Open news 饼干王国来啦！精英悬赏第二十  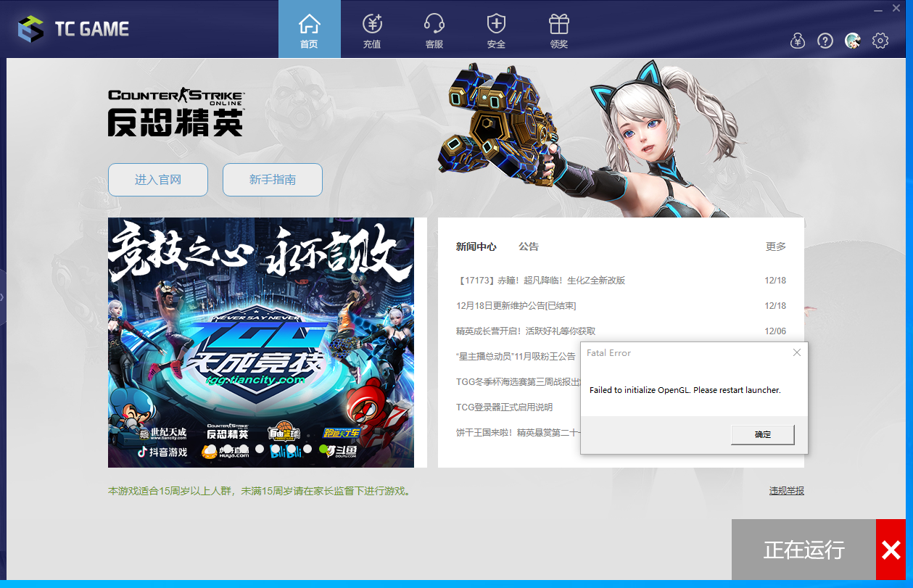pos(518,433)
